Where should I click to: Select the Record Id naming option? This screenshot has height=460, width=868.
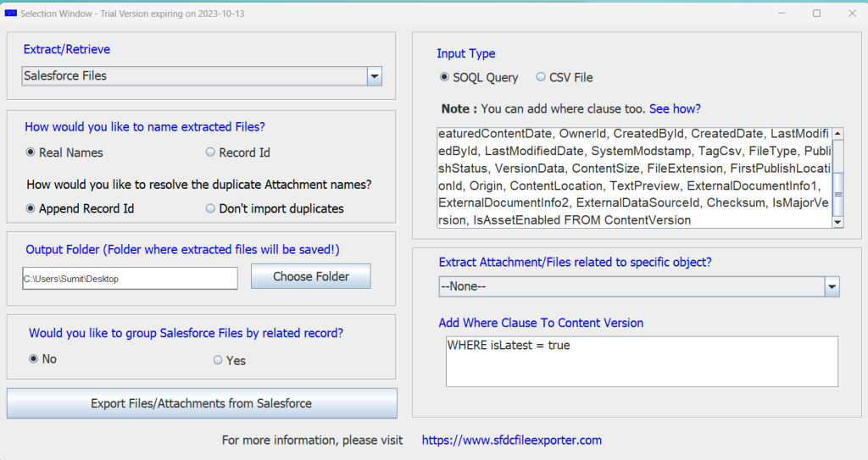point(211,152)
